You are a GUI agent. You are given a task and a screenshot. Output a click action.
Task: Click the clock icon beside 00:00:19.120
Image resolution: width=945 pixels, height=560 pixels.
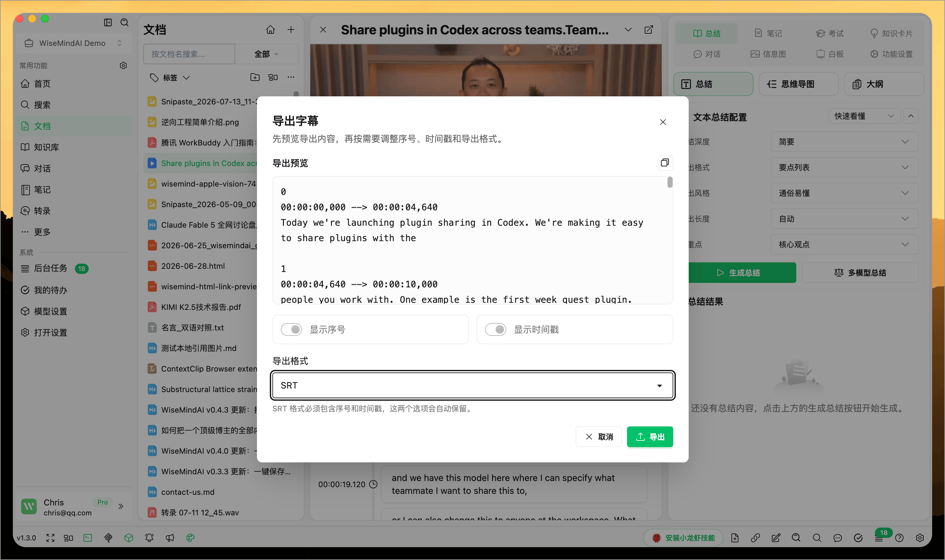click(373, 484)
